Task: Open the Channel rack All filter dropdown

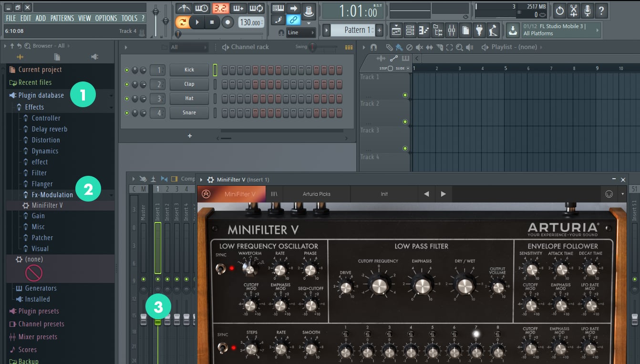Action: pyautogui.click(x=189, y=47)
